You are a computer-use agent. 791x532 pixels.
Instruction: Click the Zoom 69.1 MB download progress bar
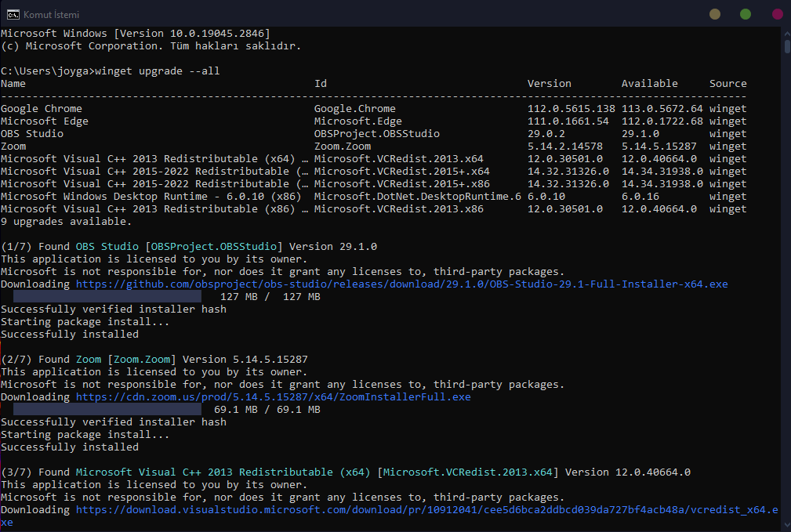(107, 410)
